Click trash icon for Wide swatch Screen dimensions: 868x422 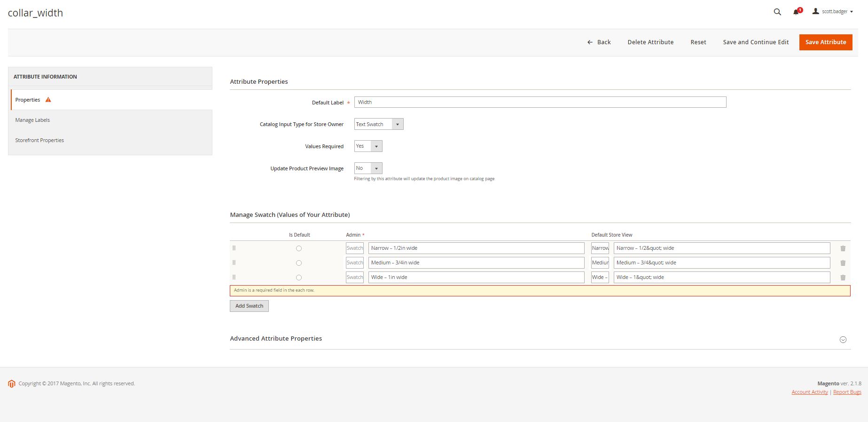(843, 278)
